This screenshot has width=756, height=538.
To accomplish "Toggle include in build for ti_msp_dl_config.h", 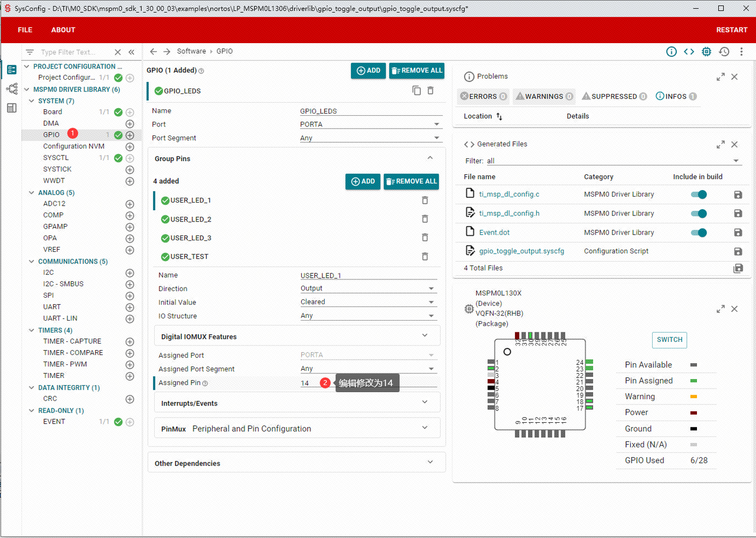I will coord(699,213).
